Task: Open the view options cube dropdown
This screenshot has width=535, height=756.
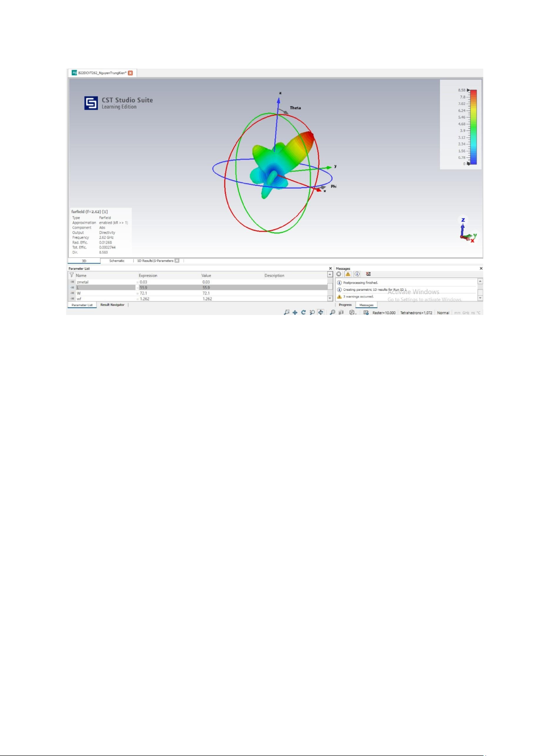Action: click(x=353, y=312)
